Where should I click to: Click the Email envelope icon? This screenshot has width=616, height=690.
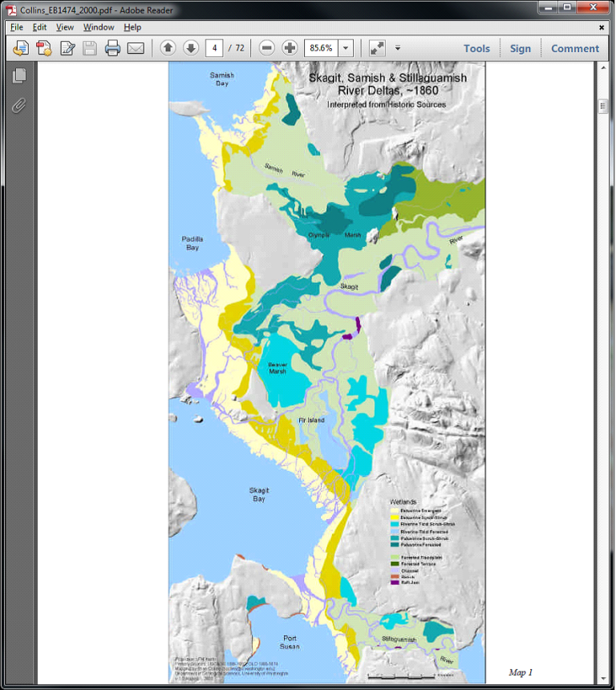point(136,48)
